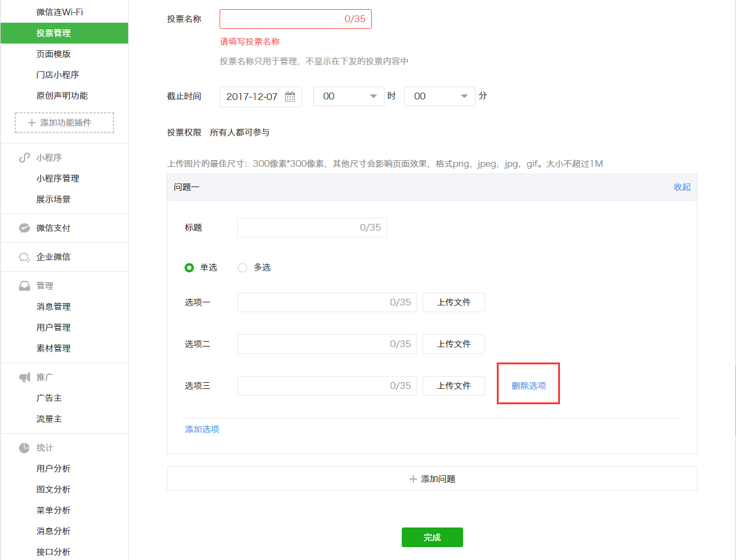Open 微信连Wi-Fi in sidebar
The height and width of the screenshot is (560, 736).
point(59,12)
